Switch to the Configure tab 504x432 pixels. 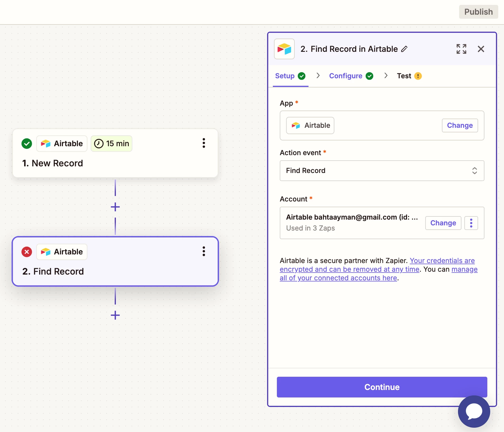tap(351, 76)
